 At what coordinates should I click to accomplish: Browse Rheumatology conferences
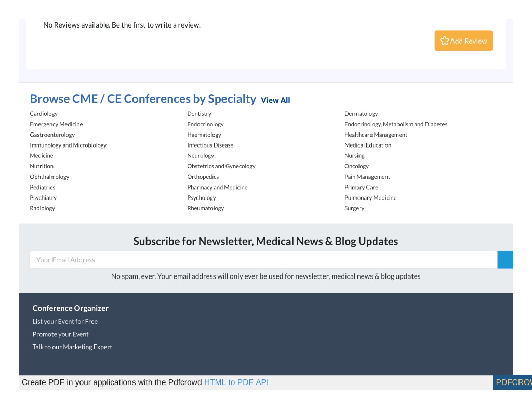click(x=205, y=208)
